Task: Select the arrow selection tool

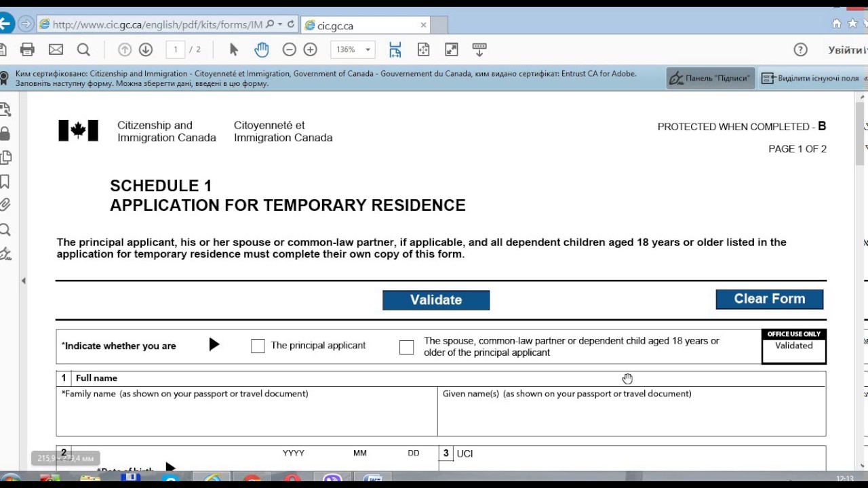Action: (234, 49)
